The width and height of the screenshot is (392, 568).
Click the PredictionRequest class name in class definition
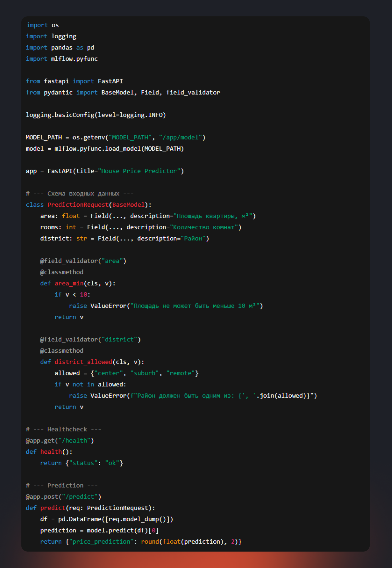point(78,205)
